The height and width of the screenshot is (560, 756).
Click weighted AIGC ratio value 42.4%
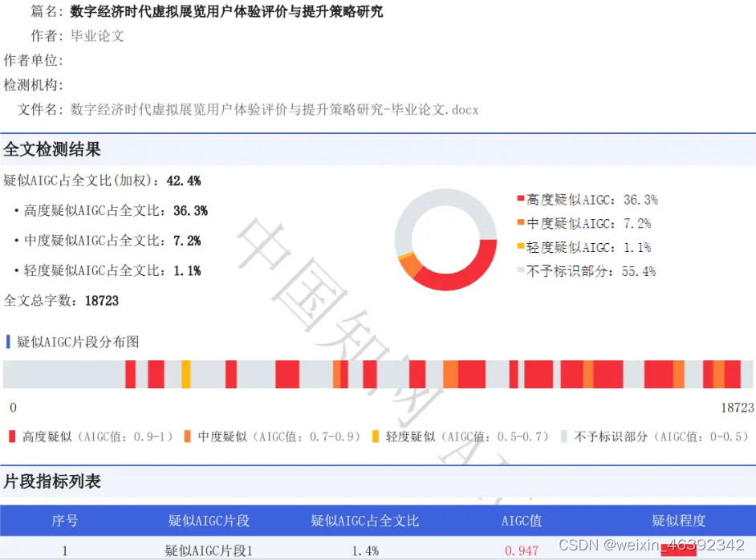pyautogui.click(x=184, y=181)
